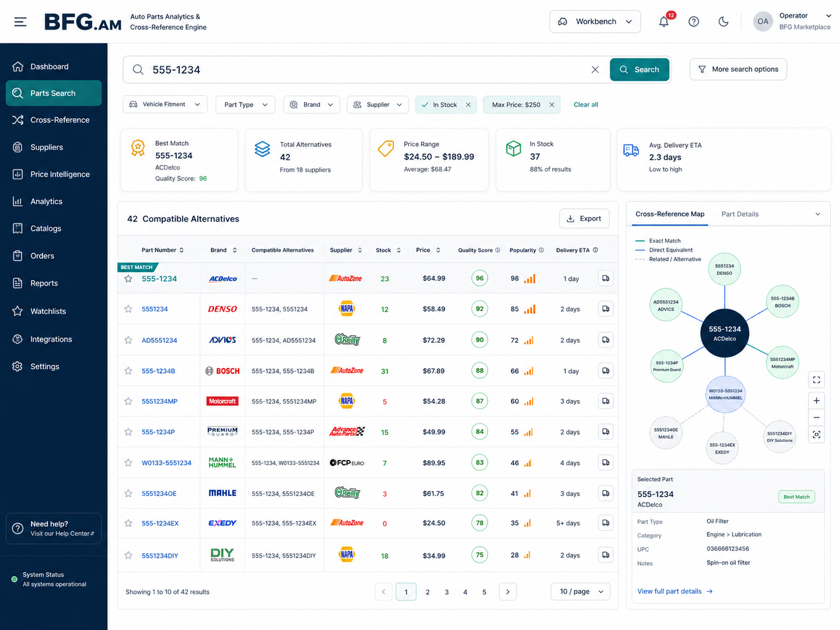Screen dimensions: 840x630
Task: Open View full part details link
Action: pyautogui.click(x=675, y=591)
